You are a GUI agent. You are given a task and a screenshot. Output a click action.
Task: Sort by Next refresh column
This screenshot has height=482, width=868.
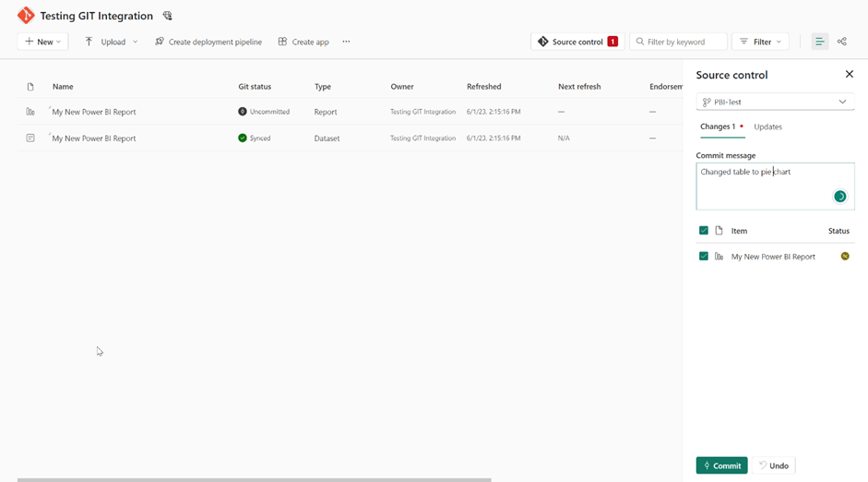579,87
